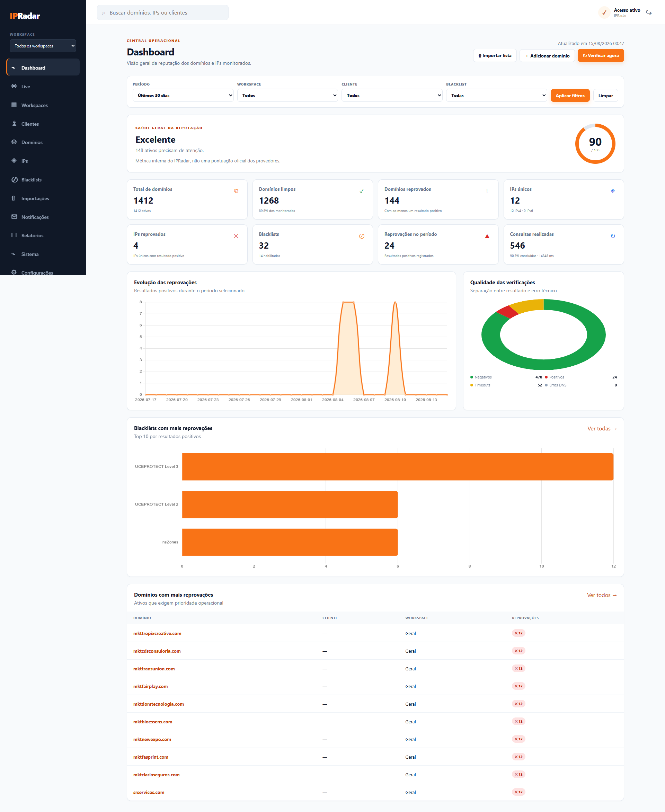Image resolution: width=665 pixels, height=812 pixels.
Task: Click the search domínios, IPs ou clientes field
Action: coord(163,13)
